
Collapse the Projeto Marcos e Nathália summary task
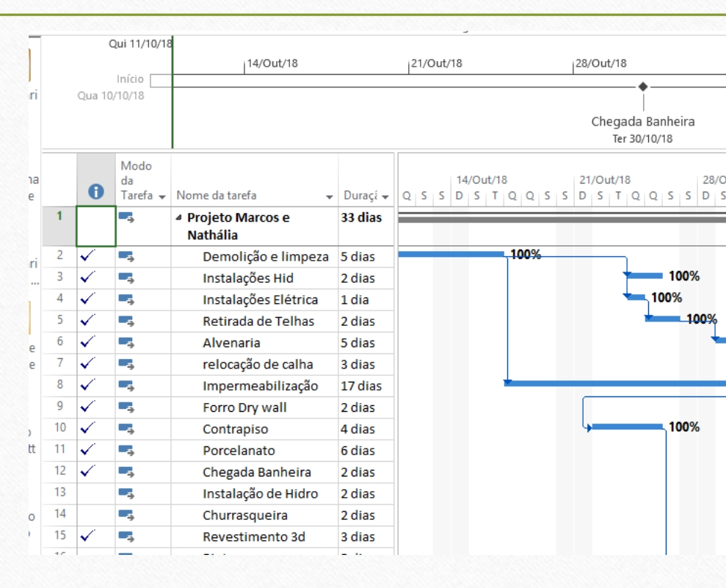click(180, 218)
